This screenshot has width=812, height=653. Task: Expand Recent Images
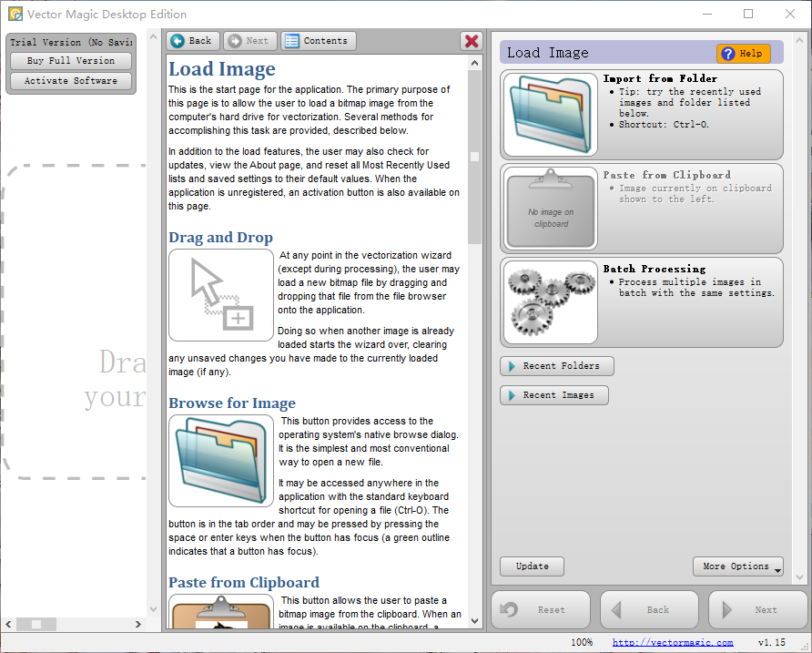(x=554, y=395)
